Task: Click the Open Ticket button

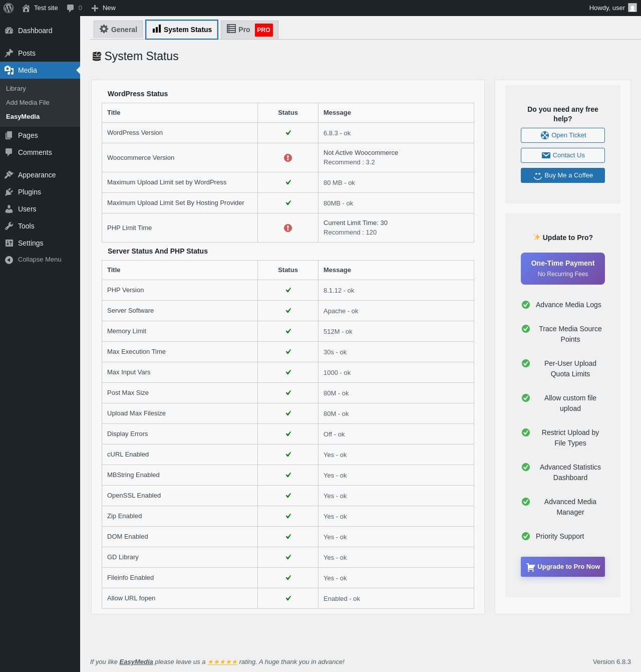Action: (x=563, y=135)
